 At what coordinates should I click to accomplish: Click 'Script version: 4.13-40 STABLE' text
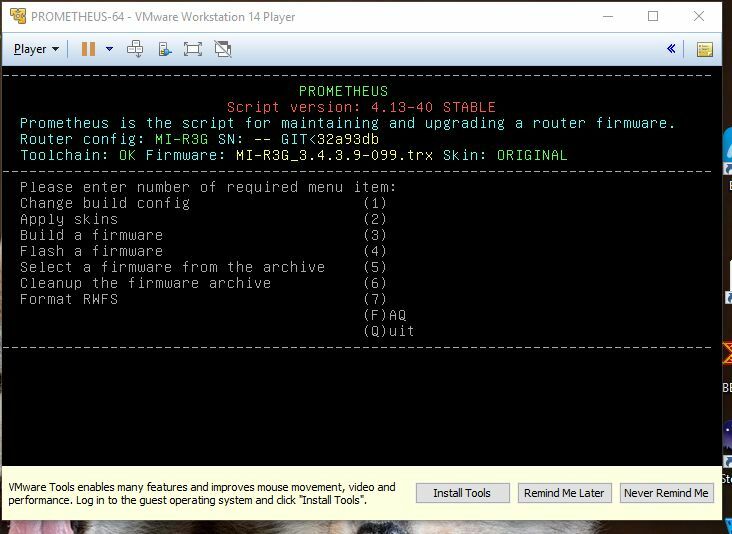[361, 107]
